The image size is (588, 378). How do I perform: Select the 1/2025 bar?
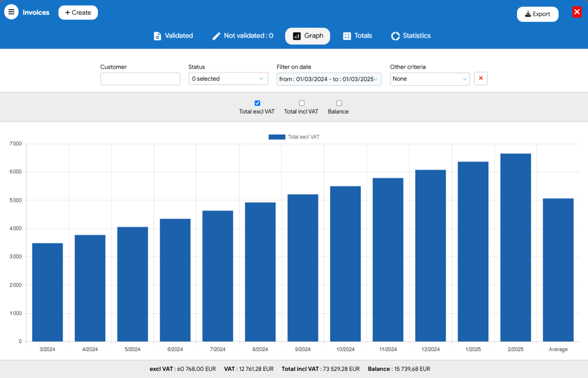click(473, 252)
